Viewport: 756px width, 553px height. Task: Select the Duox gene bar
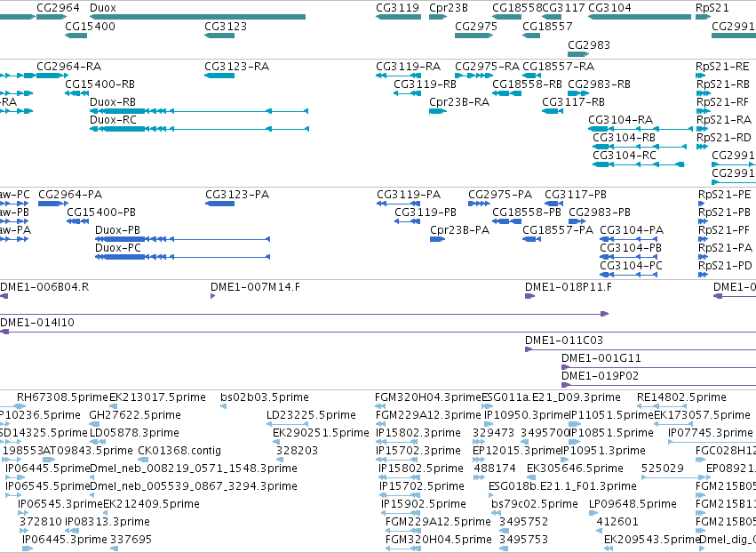[198, 17]
